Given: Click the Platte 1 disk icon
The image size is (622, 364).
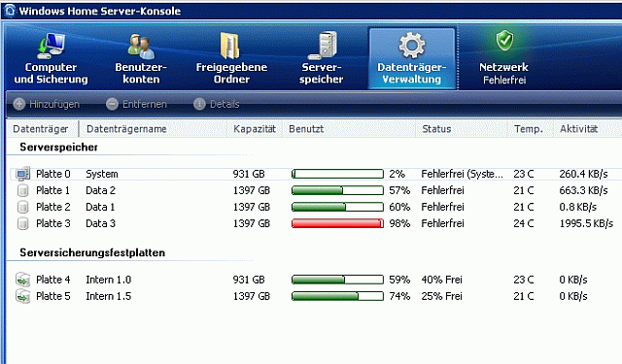Looking at the screenshot, I should click(23, 190).
